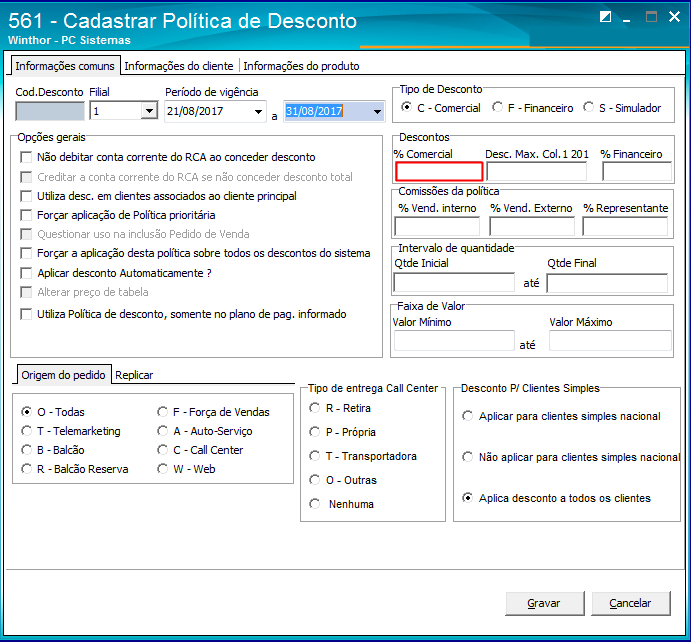
Task: Choose O - Outras delivery type
Action: point(315,479)
